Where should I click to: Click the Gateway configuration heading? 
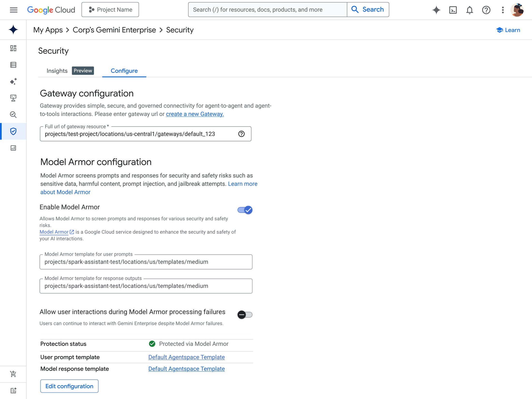point(87,93)
